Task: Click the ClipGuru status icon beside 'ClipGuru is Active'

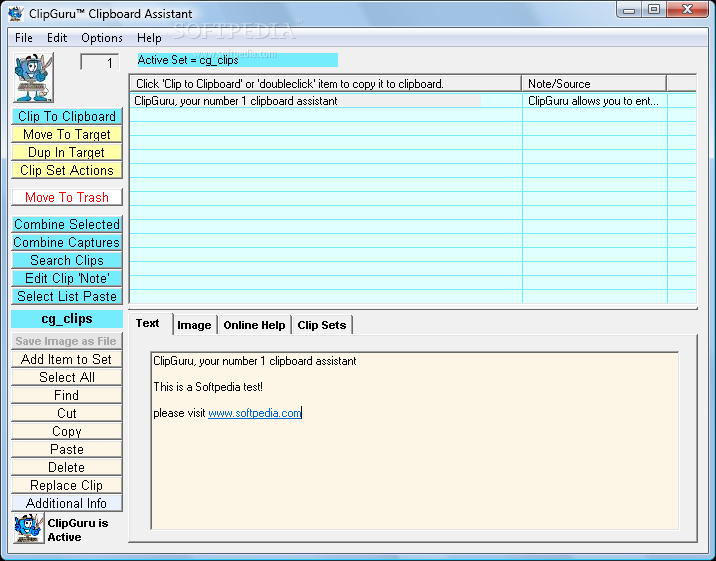Action: (28, 528)
